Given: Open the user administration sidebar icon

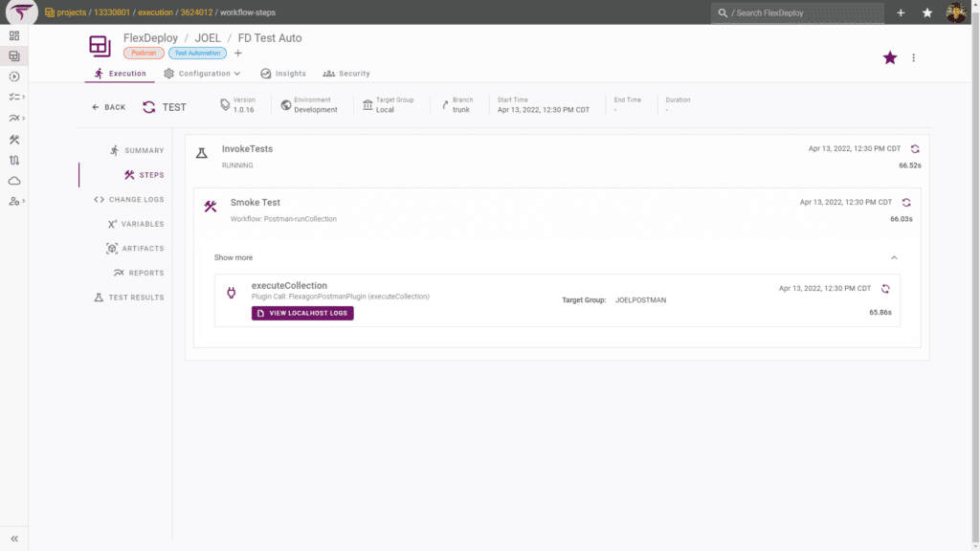Looking at the screenshot, I should [15, 202].
